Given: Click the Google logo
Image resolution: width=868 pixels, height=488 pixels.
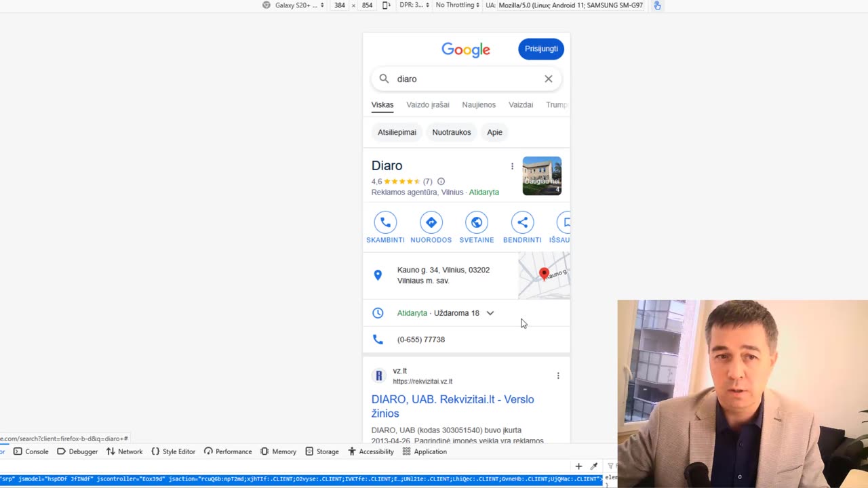Looking at the screenshot, I should click(x=466, y=49).
